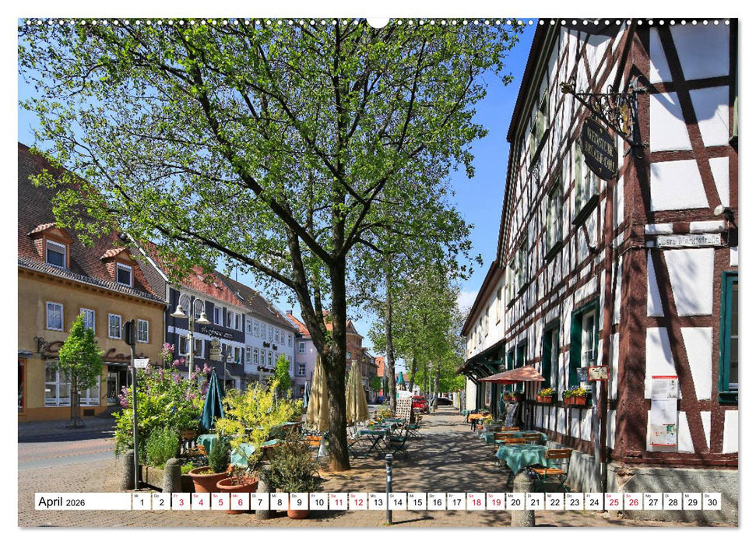Viewport: 756px width, 545px height.
Task: Toggle the red highlight on date 3
Action: click(181, 502)
